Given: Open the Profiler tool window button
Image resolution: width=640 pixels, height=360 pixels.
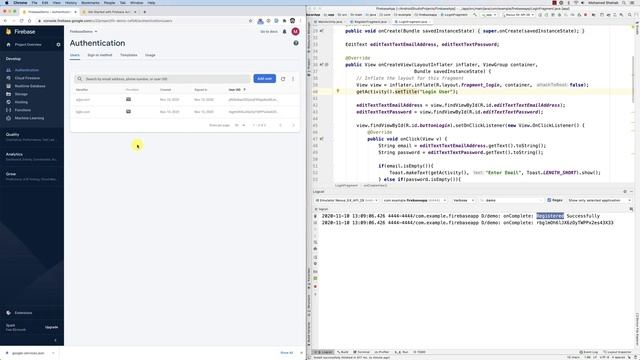Looking at the screenshot, I should point(382,352).
